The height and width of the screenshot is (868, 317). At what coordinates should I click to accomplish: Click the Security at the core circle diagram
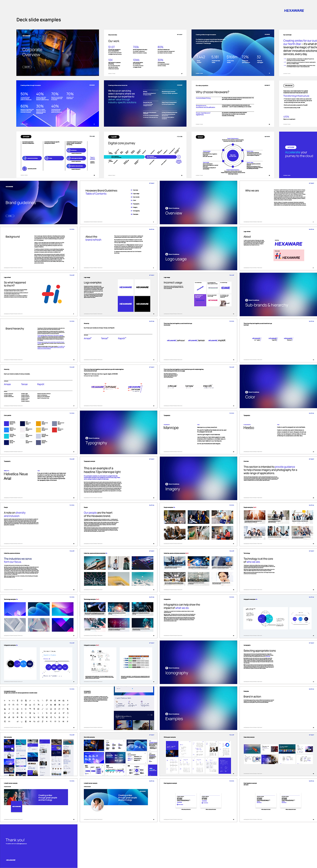point(232,156)
